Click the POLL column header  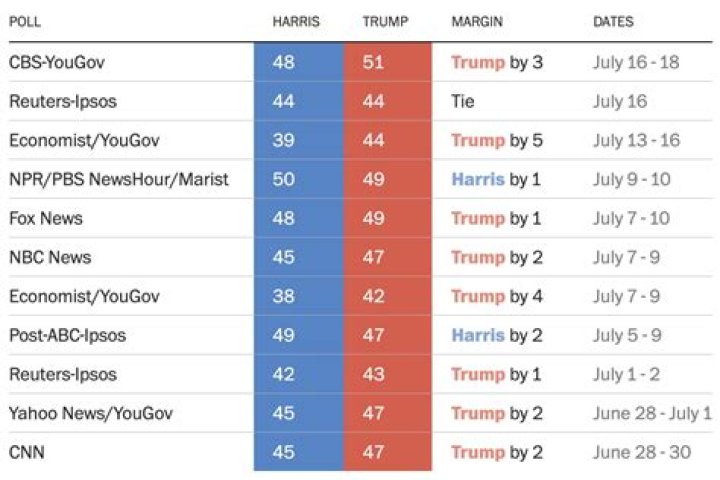pyautogui.click(x=25, y=22)
